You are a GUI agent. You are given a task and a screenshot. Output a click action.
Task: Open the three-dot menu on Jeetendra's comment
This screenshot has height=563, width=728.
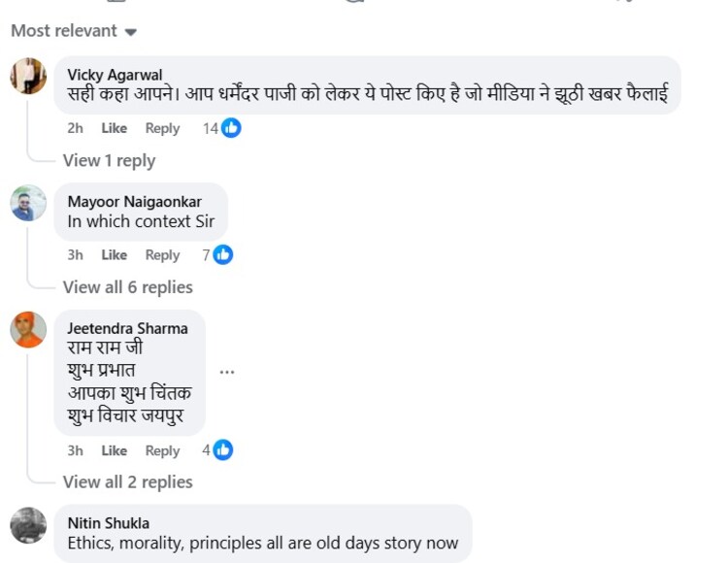click(227, 372)
